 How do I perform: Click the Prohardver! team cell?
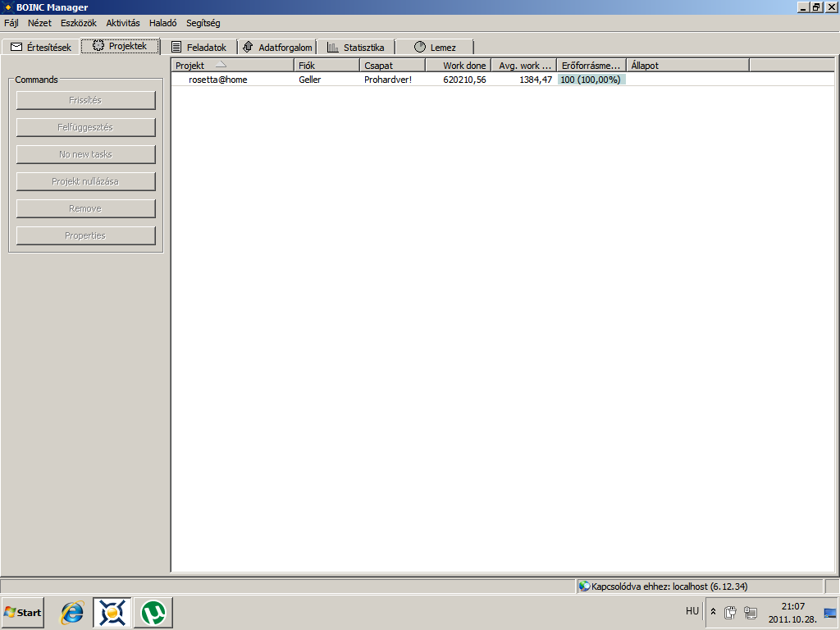coord(388,80)
